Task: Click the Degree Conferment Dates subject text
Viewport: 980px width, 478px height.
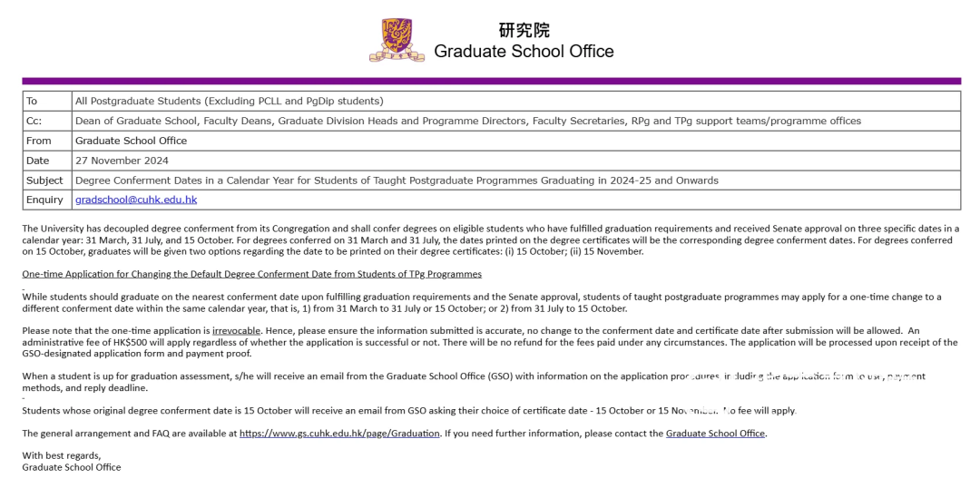Action: coord(397,180)
